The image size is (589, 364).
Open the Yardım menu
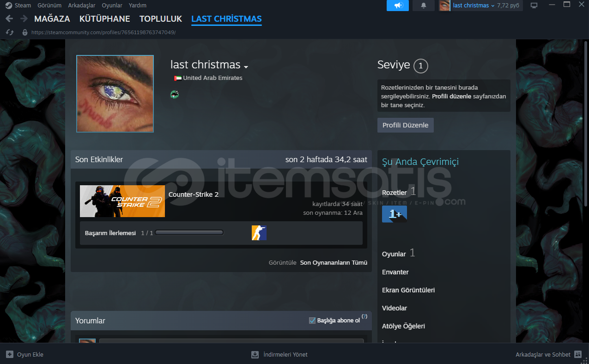click(x=138, y=6)
